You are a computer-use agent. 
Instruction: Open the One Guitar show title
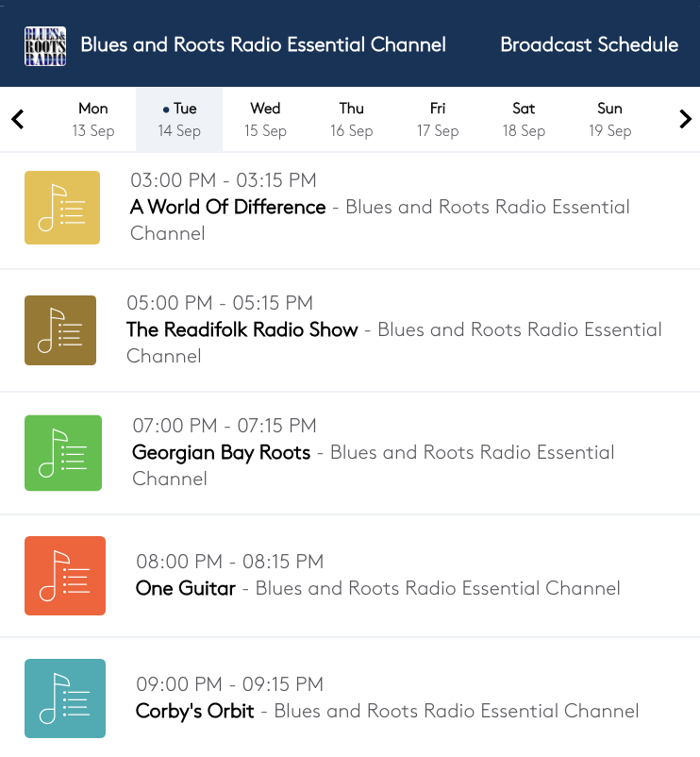(x=186, y=588)
